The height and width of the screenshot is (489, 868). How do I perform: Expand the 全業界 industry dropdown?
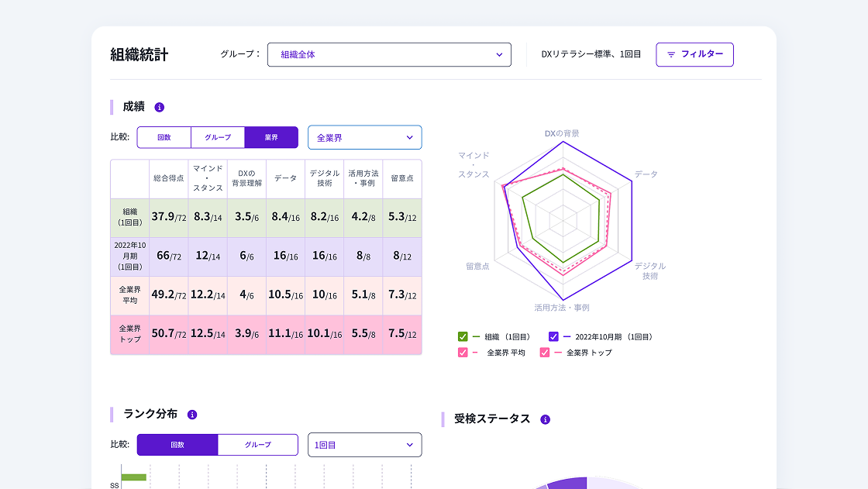click(x=365, y=137)
